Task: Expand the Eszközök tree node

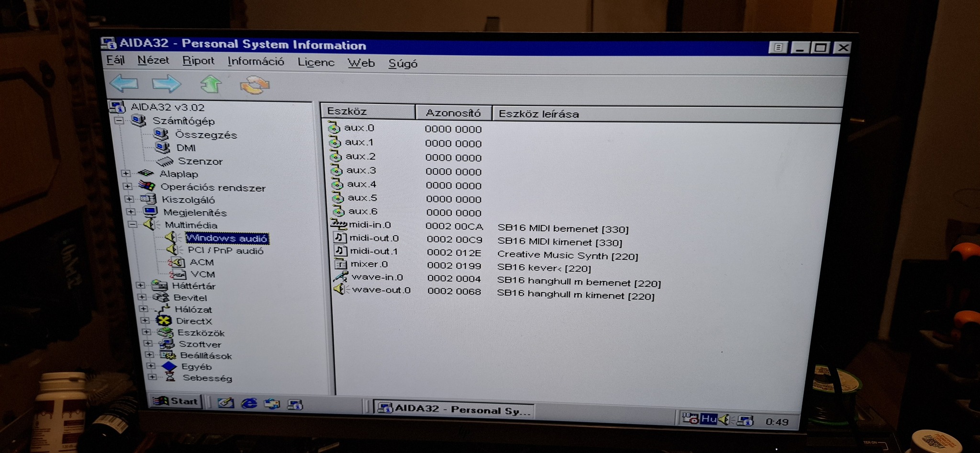Action: pyautogui.click(x=146, y=332)
